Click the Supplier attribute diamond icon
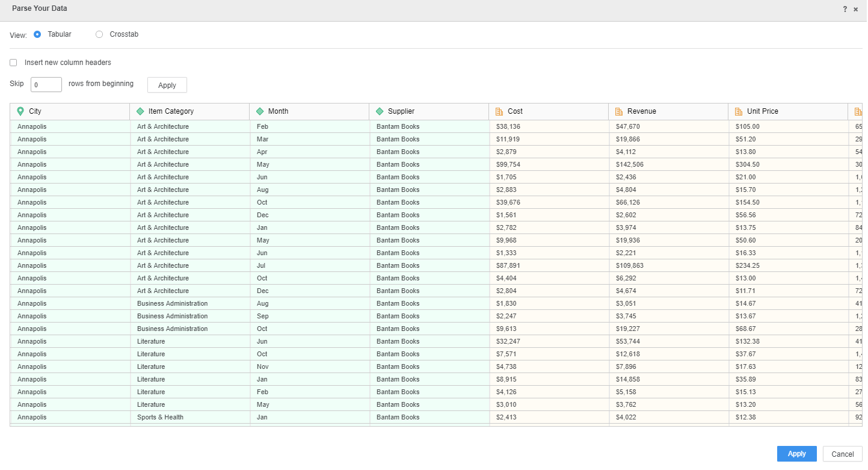 point(380,111)
